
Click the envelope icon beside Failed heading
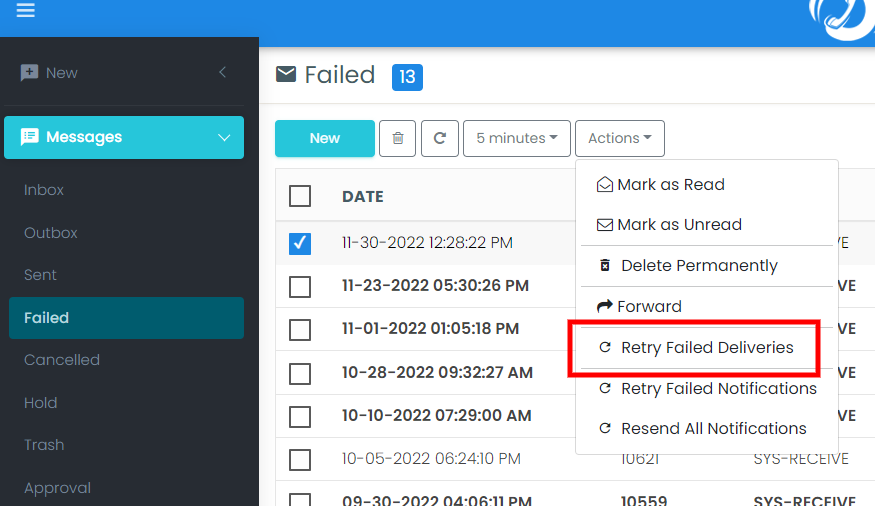(x=286, y=74)
